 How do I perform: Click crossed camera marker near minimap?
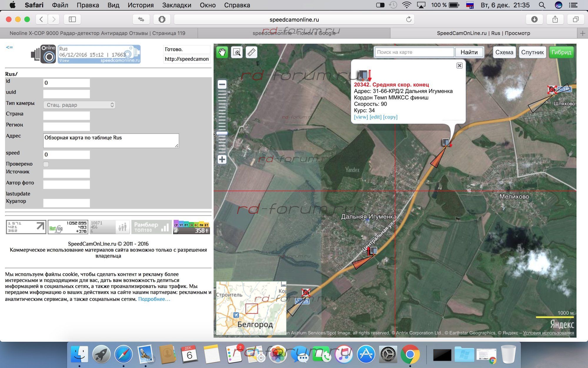click(306, 292)
